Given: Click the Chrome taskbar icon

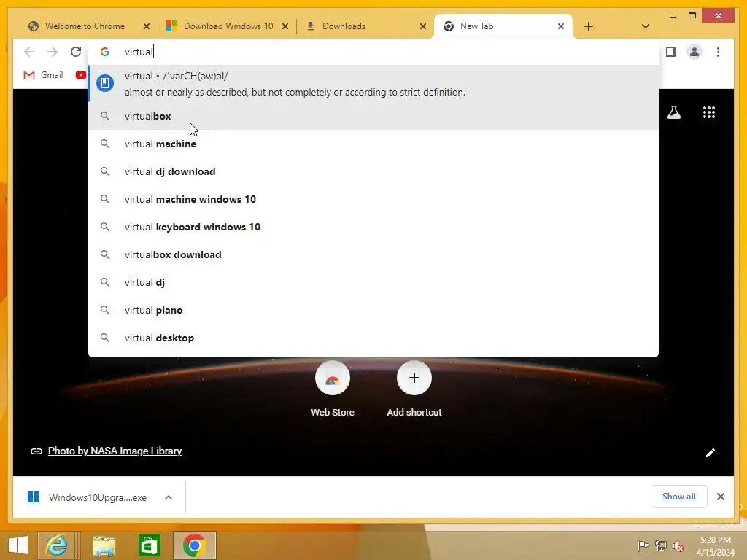Looking at the screenshot, I should (194, 545).
